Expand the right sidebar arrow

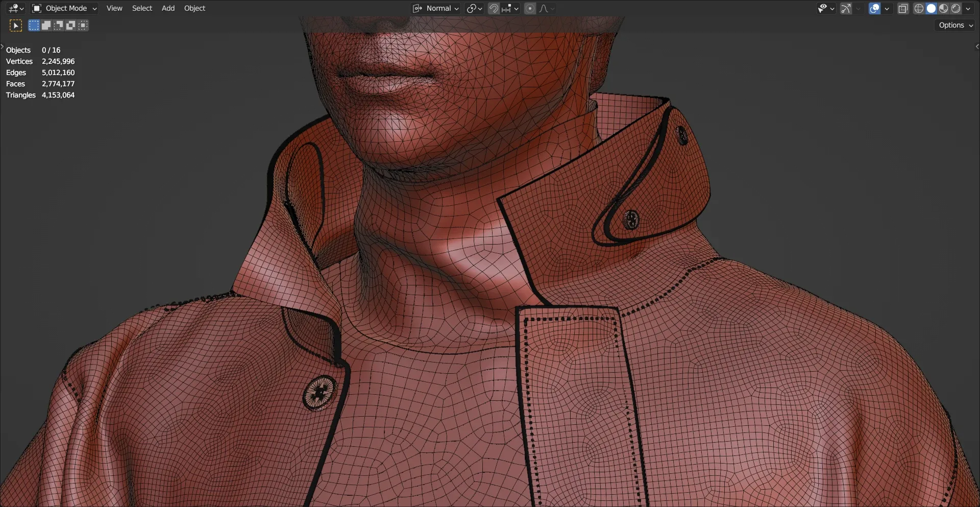[x=977, y=46]
